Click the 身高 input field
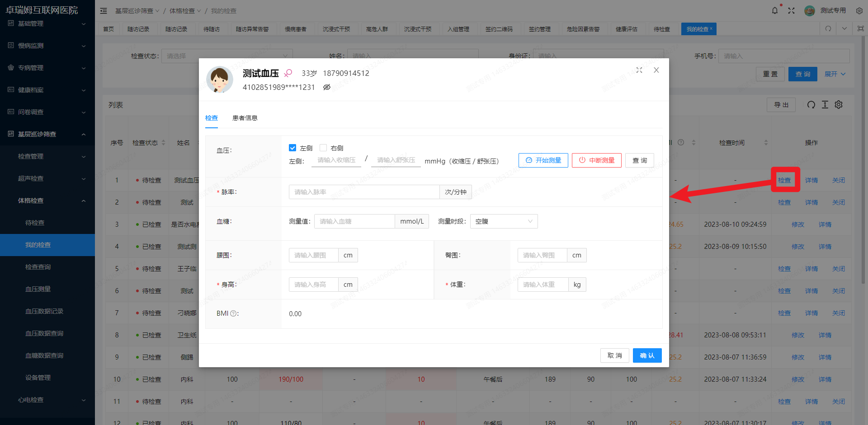Screen dimensions: 868x425 coord(313,285)
